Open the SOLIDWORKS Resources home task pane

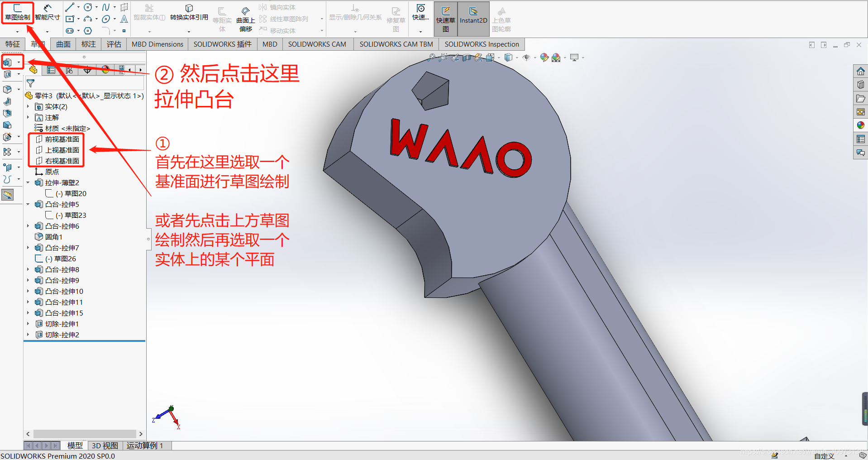tap(861, 71)
